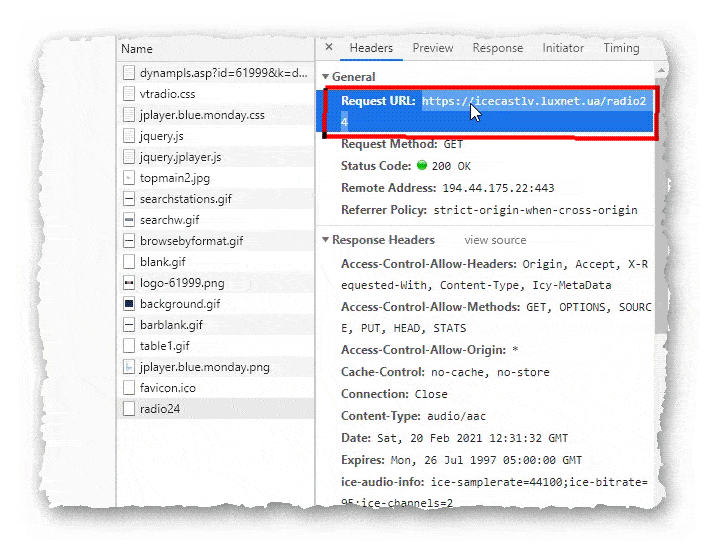Collapse the Response Headers section
Image resolution: width=704 pixels, height=544 pixels.
[325, 240]
